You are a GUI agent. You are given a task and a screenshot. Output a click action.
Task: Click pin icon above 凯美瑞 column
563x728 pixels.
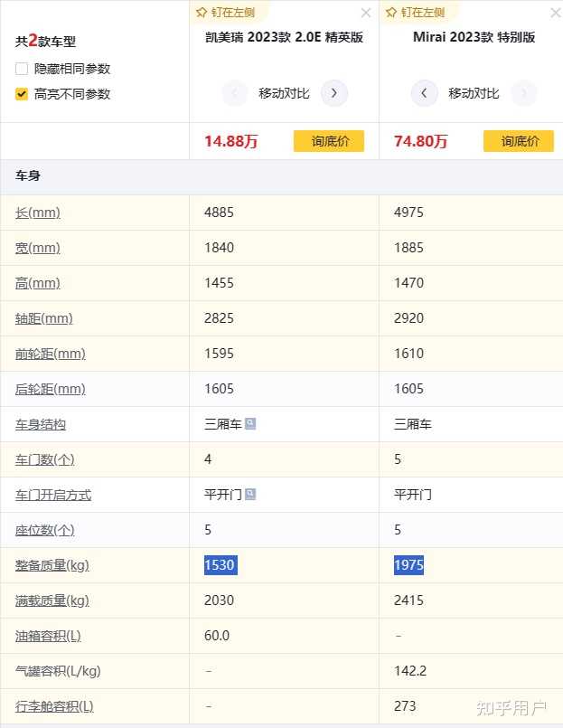coord(201,13)
